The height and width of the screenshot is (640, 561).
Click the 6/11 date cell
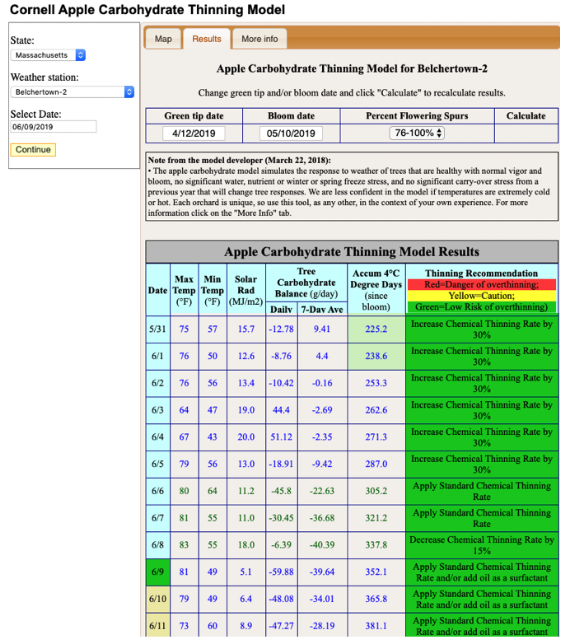coord(158,625)
